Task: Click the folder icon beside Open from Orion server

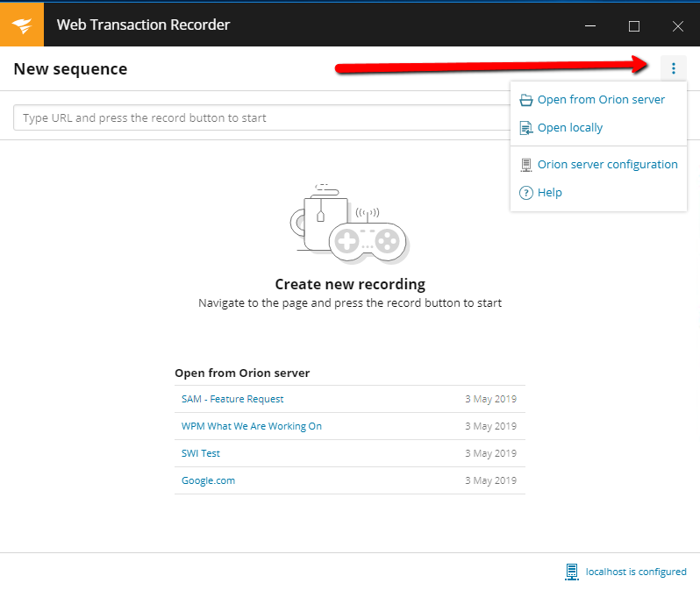Action: (526, 100)
